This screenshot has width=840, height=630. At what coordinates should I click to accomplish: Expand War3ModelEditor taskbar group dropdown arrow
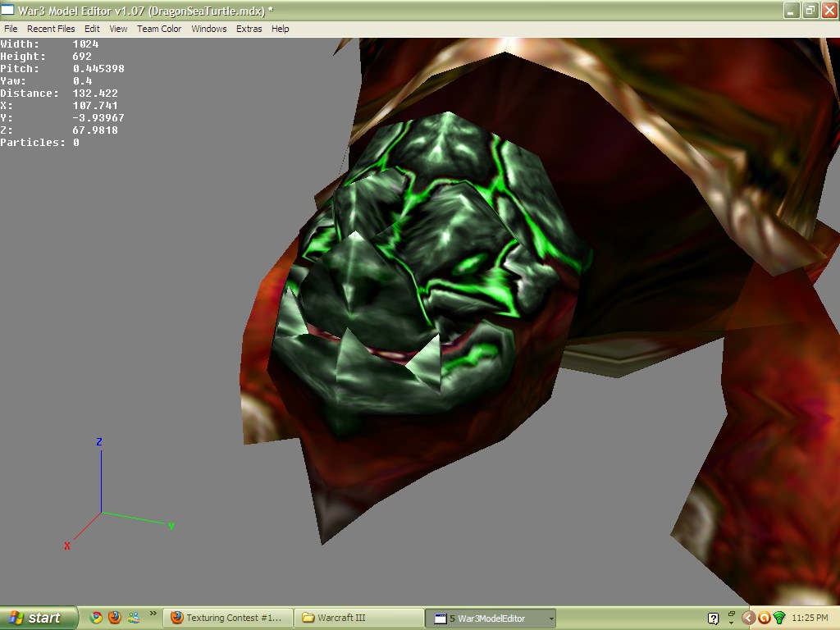(550, 619)
